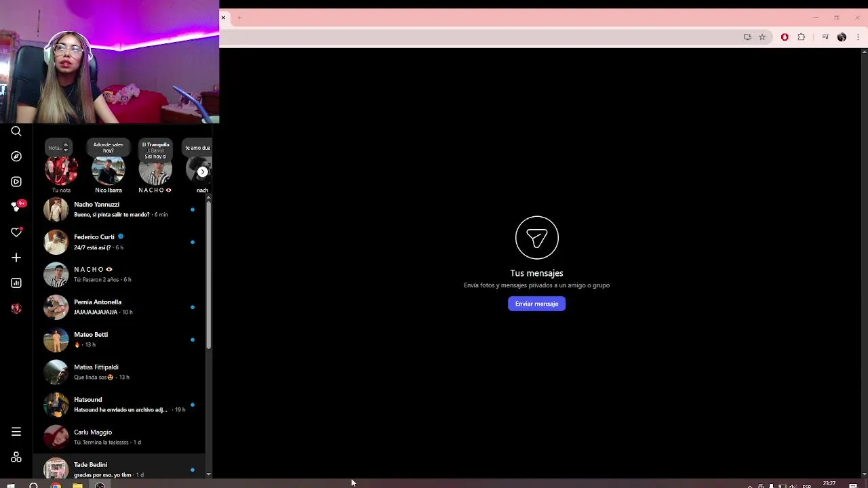The width and height of the screenshot is (868, 488).
Task: Open File Explorer from the taskbar
Action: click(77, 485)
